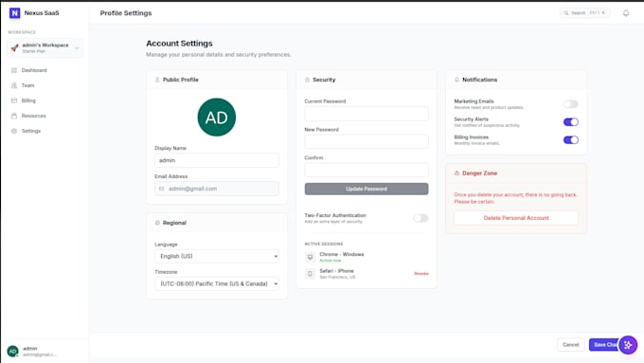
Task: Click the envelope icon in email field
Action: click(x=161, y=189)
